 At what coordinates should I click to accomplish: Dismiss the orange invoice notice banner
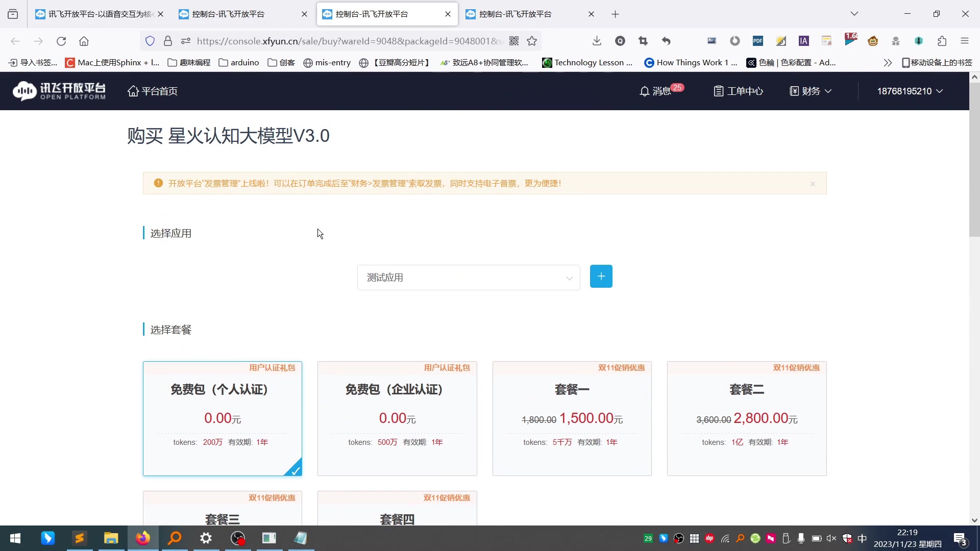point(813,184)
